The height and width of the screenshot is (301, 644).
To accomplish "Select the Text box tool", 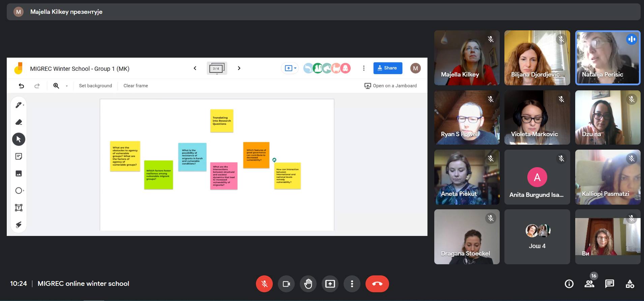I will [19, 208].
